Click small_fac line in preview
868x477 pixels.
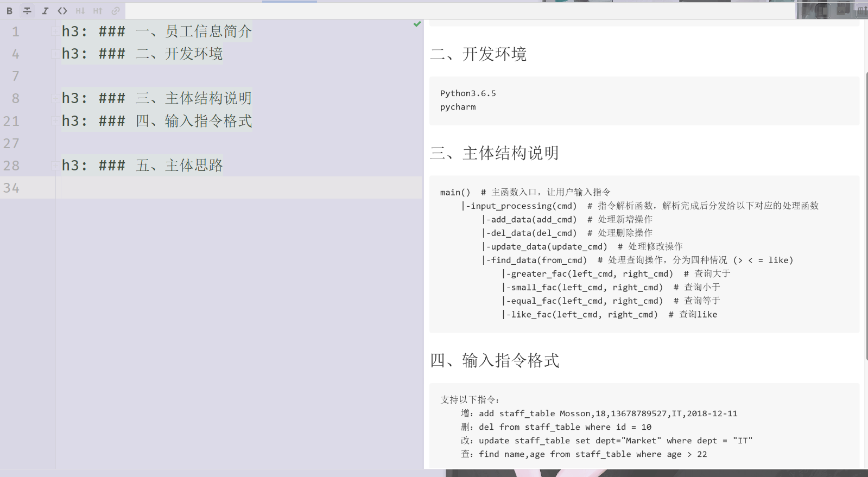click(611, 287)
